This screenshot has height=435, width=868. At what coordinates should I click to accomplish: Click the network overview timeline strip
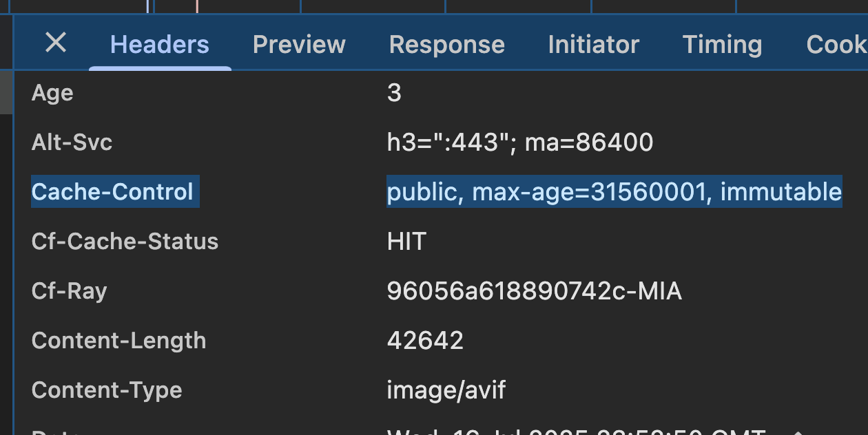point(434,7)
